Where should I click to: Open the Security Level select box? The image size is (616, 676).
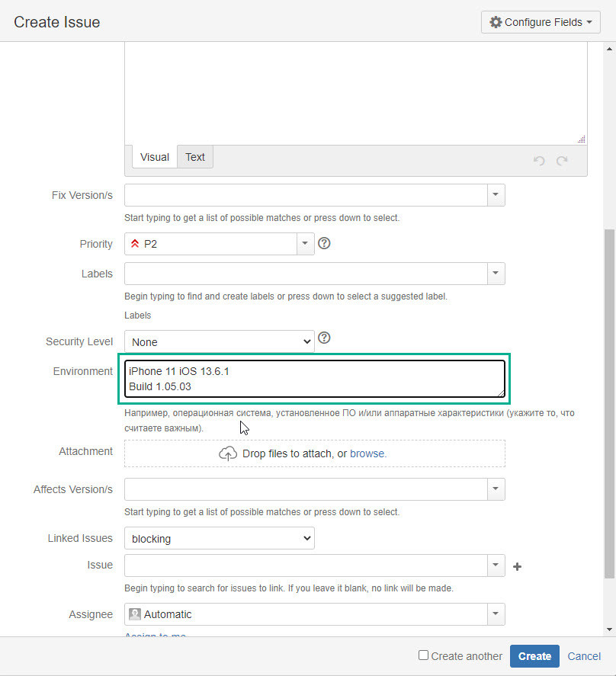pos(219,342)
